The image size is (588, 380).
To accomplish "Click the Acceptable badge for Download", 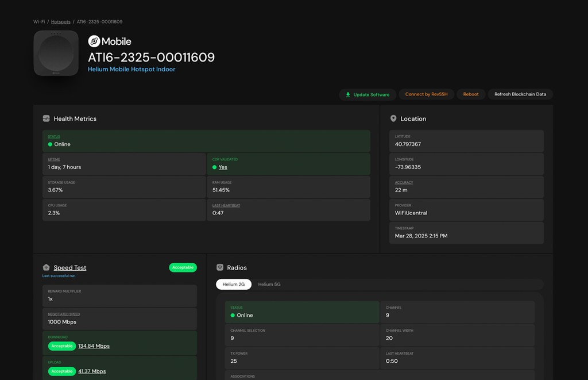I will 62,346.
